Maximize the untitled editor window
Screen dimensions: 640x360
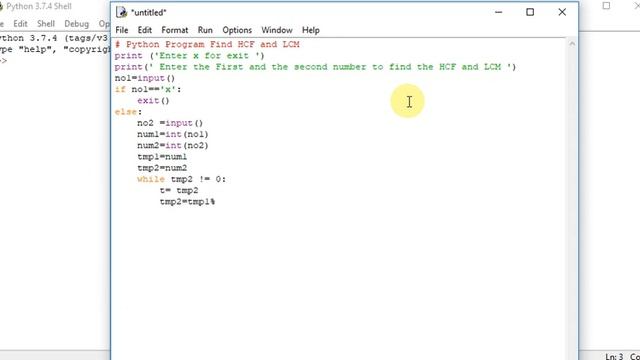(530, 12)
